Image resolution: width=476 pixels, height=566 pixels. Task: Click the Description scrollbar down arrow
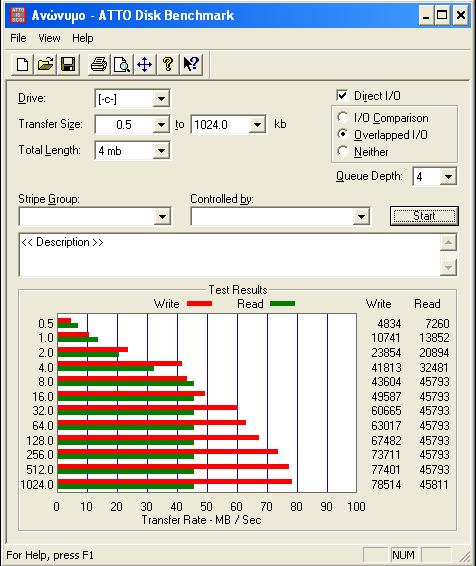(x=448, y=267)
